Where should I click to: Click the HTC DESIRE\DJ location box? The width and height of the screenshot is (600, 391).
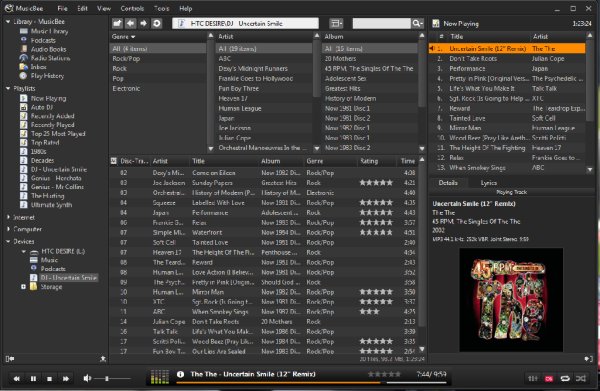[245, 23]
